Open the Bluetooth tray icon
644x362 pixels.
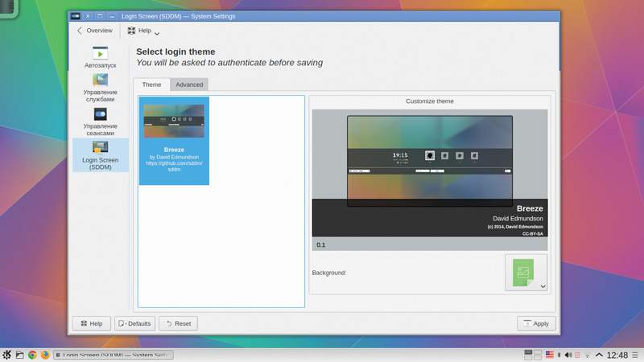point(559,355)
